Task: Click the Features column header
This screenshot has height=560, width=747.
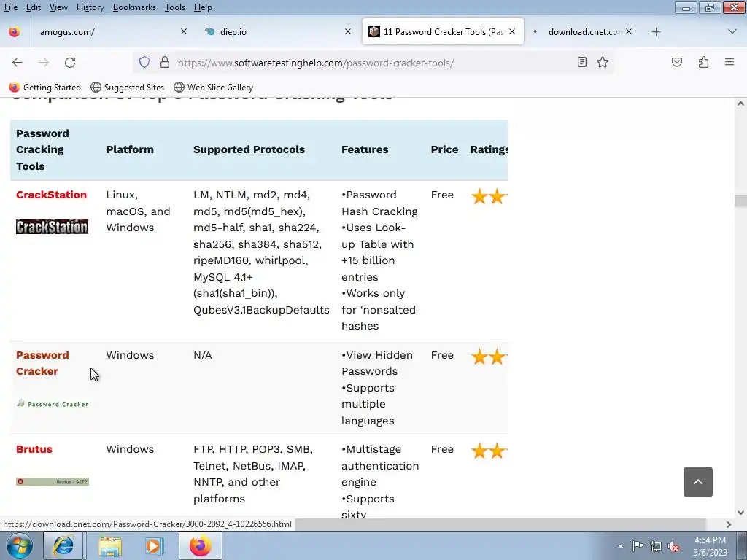Action: (x=365, y=149)
